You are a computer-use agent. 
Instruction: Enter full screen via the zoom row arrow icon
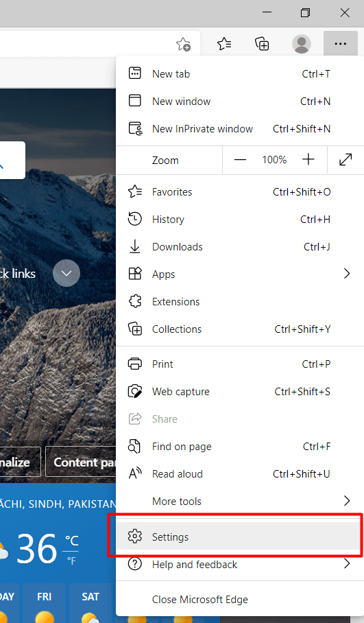pyautogui.click(x=345, y=160)
